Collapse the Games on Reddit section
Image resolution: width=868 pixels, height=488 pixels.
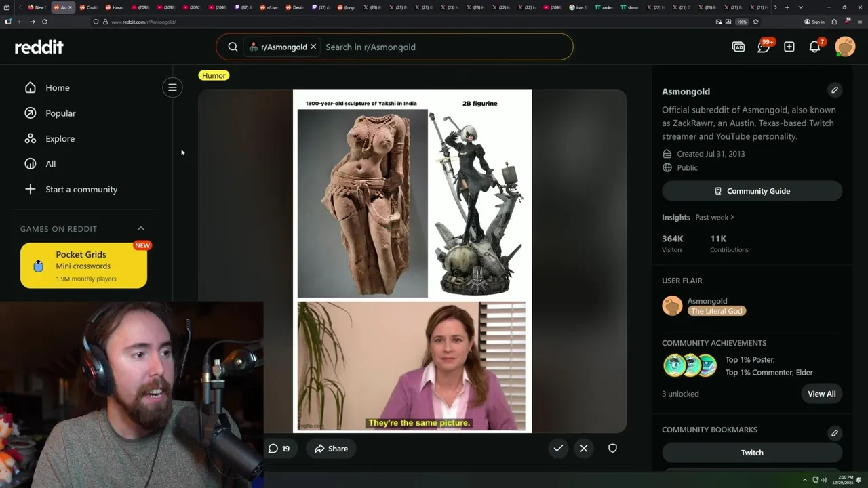coord(141,229)
